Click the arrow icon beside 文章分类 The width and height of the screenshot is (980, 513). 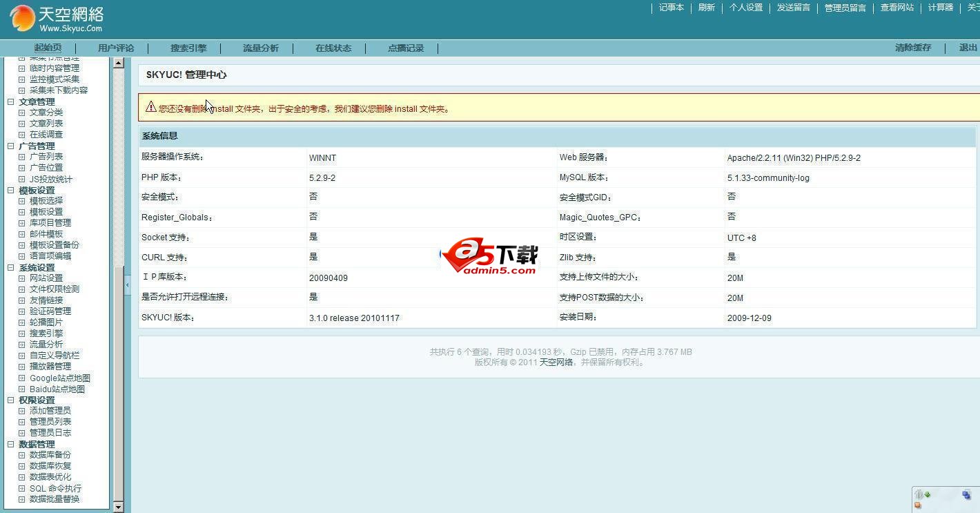pos(22,113)
